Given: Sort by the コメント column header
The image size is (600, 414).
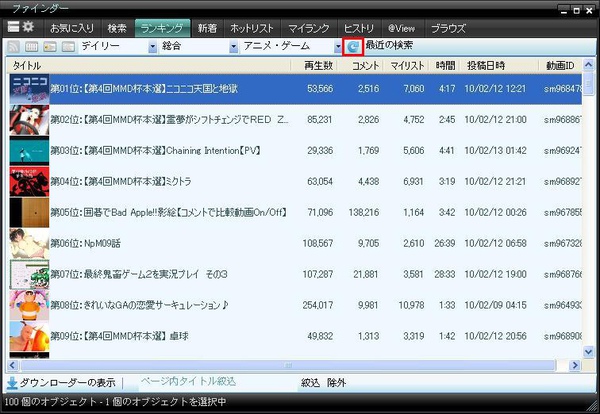Looking at the screenshot, I should (x=360, y=66).
